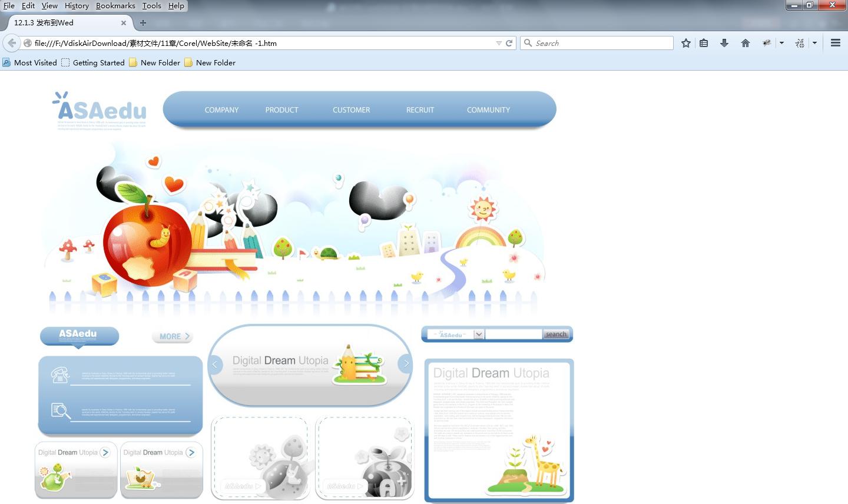Viewport: 848px width, 504px height.
Task: Click the telephone icon in the blue panel
Action: [x=60, y=375]
